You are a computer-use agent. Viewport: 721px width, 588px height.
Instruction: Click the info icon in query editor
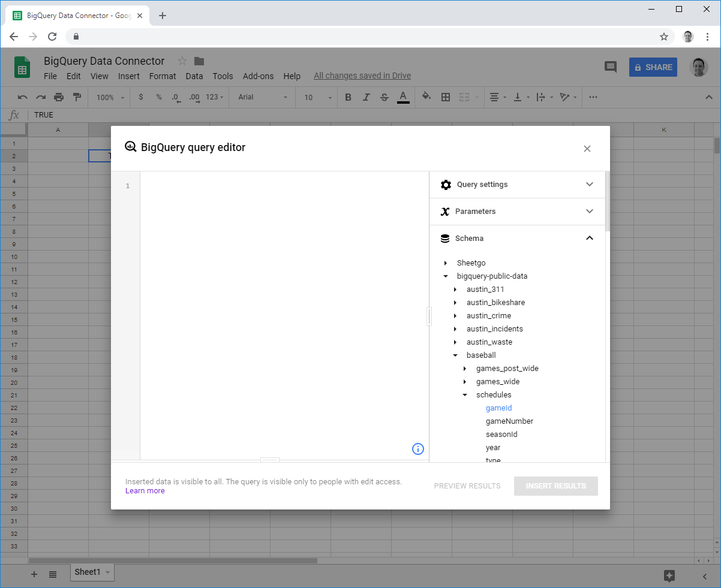pos(418,449)
